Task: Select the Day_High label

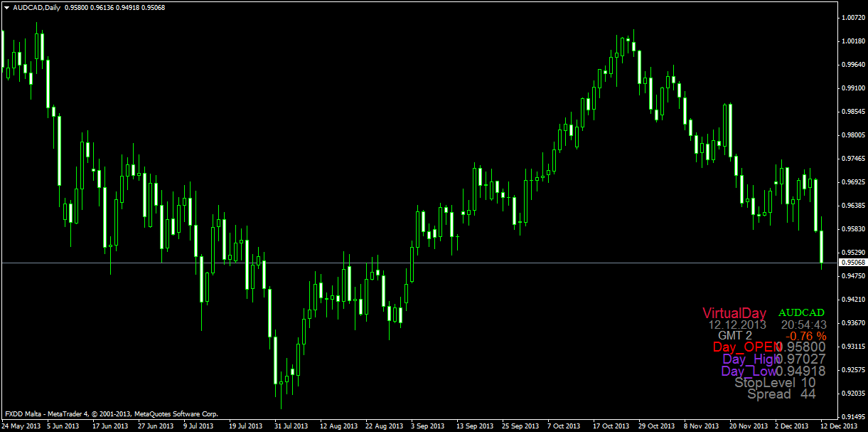Action: [747, 359]
